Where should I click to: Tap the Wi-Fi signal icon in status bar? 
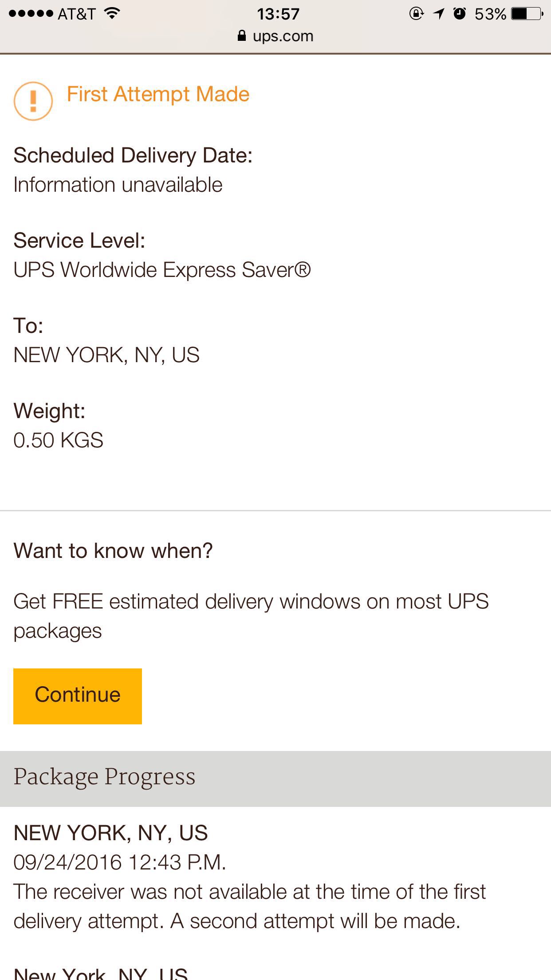click(112, 13)
